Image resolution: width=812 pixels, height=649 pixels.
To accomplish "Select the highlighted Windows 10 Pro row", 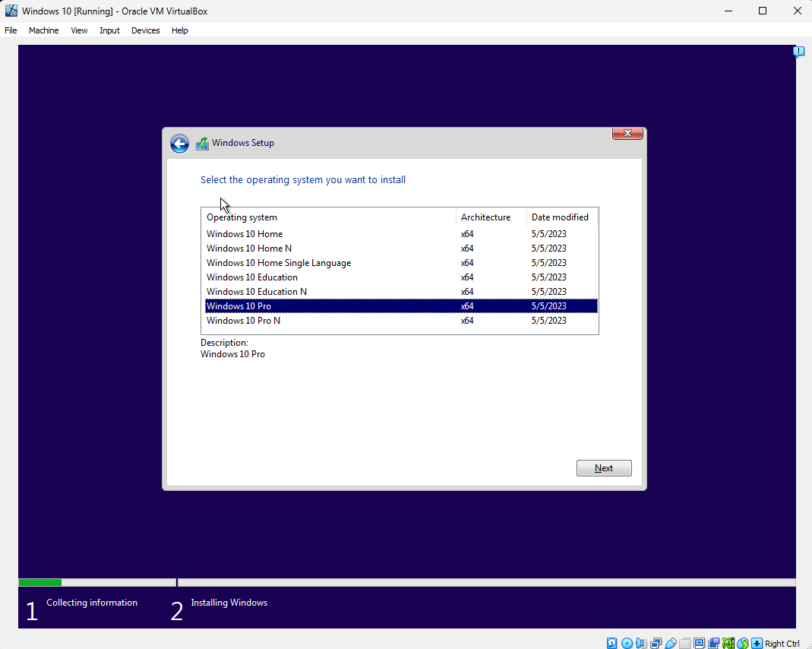I will pyautogui.click(x=401, y=306).
